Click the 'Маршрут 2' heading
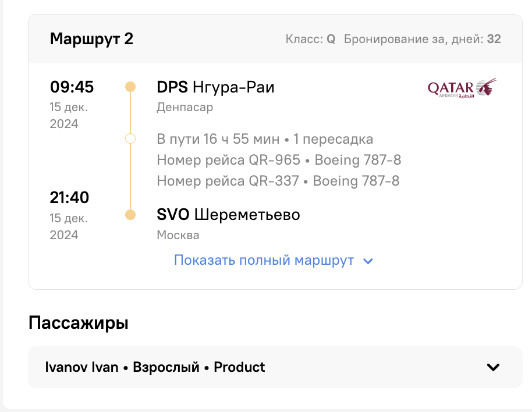This screenshot has height=412, width=532. click(91, 38)
